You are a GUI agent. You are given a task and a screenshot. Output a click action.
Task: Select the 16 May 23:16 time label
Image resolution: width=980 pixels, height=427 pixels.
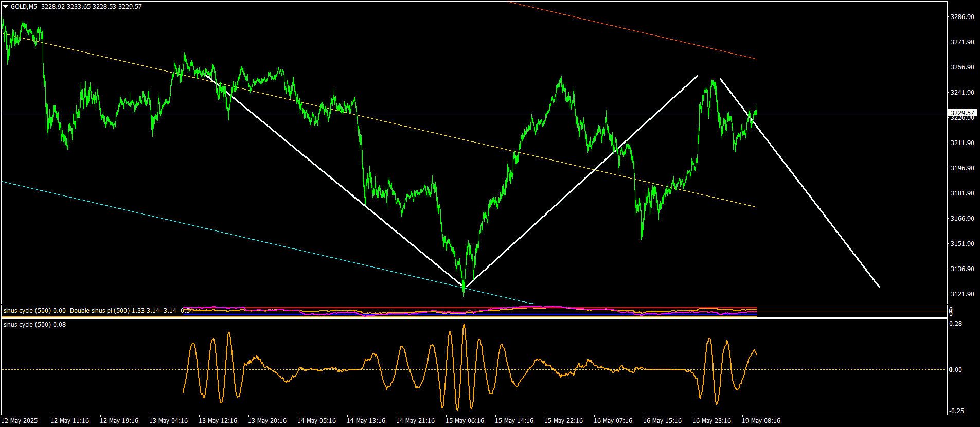click(x=711, y=421)
